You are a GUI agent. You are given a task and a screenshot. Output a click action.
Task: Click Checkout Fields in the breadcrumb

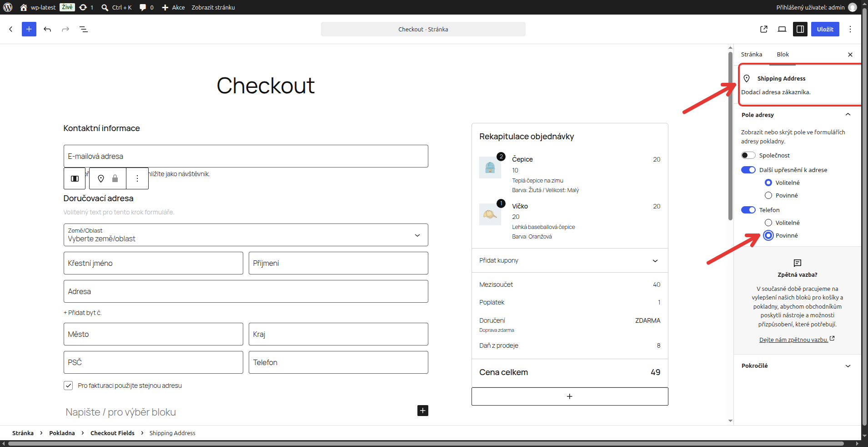click(x=112, y=433)
